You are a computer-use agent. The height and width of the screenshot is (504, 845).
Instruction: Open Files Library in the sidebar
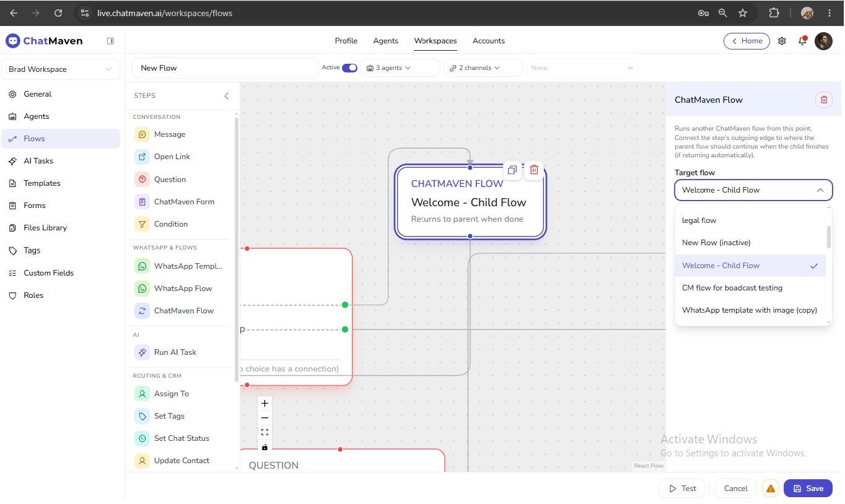(x=61, y=228)
